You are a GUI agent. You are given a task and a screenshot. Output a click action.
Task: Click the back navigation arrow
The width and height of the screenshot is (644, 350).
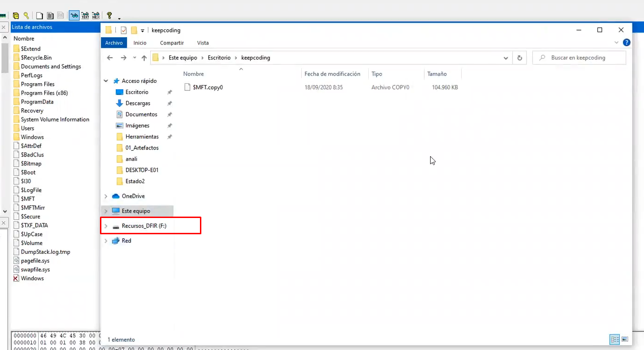pos(110,57)
